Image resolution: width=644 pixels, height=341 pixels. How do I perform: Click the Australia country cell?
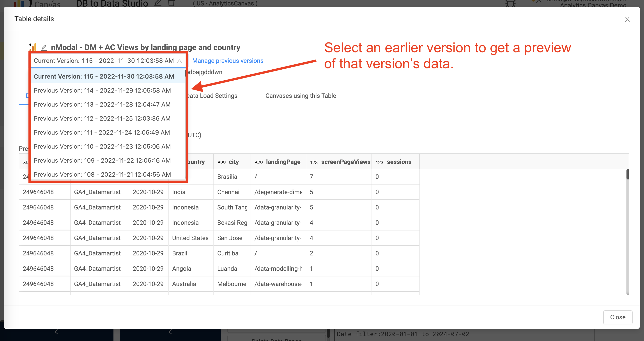pos(191,284)
